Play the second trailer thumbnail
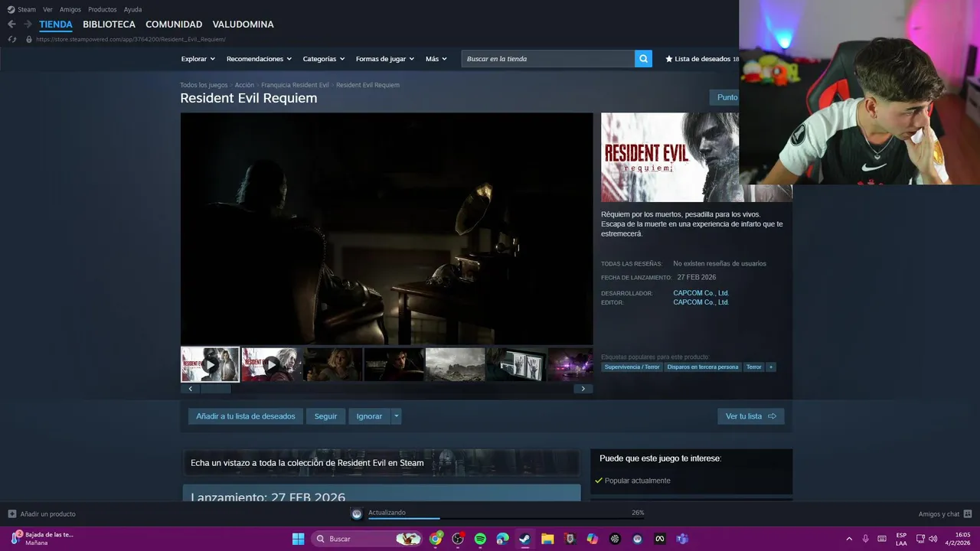 click(271, 364)
